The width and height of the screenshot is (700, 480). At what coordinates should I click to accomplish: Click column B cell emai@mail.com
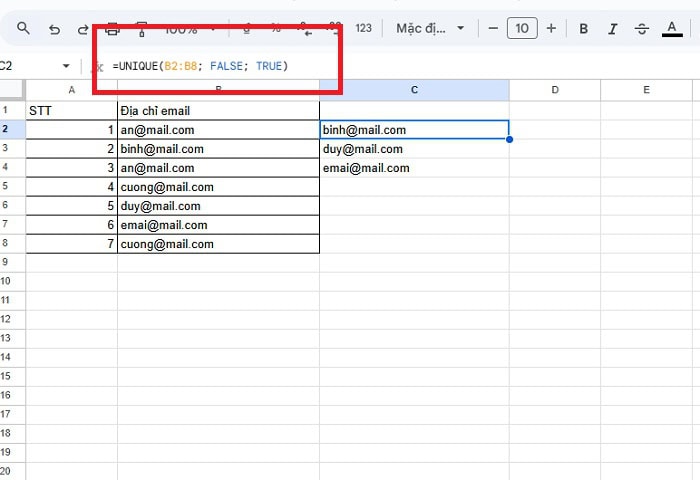(218, 225)
